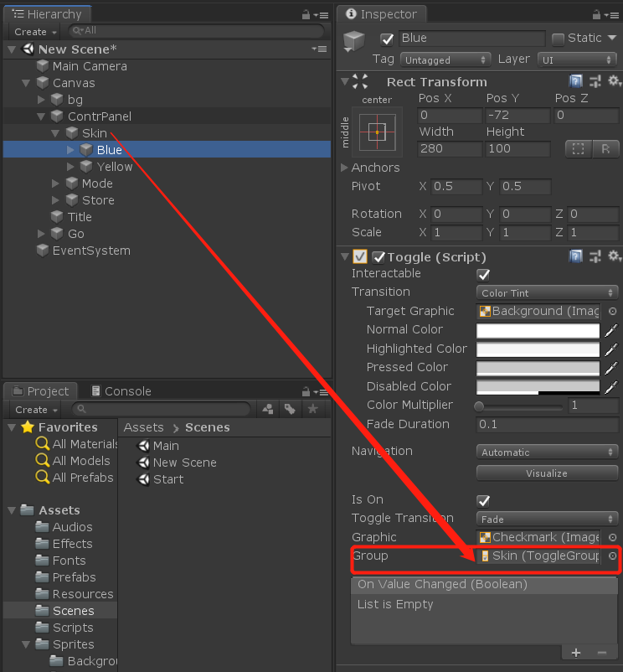The width and height of the screenshot is (623, 672).
Task: Open the Tag dropdown
Action: 445,60
